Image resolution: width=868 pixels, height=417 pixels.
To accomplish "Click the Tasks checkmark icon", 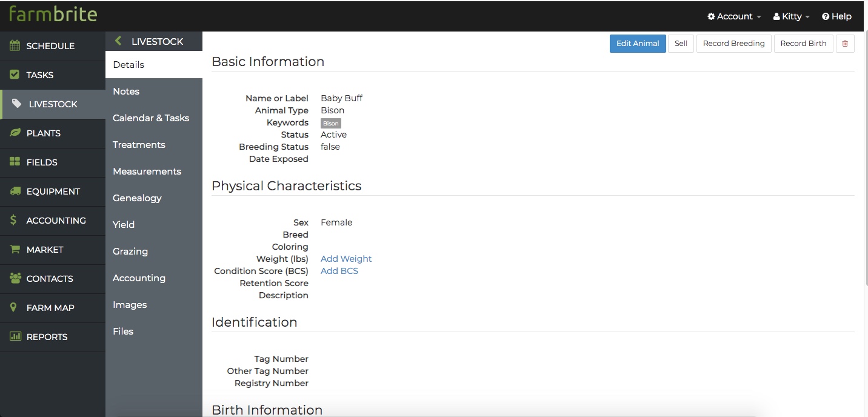I will 15,75.
